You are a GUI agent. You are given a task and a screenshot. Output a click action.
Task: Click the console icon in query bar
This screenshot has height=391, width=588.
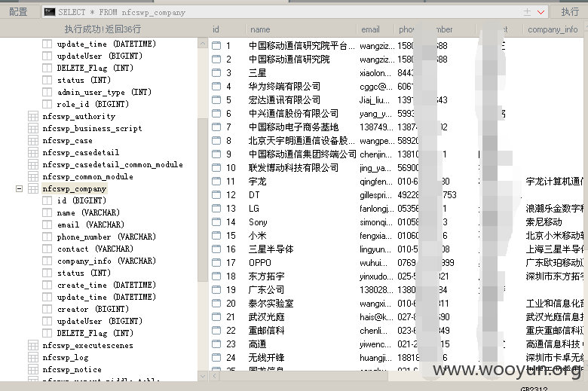pyautogui.click(x=50, y=12)
